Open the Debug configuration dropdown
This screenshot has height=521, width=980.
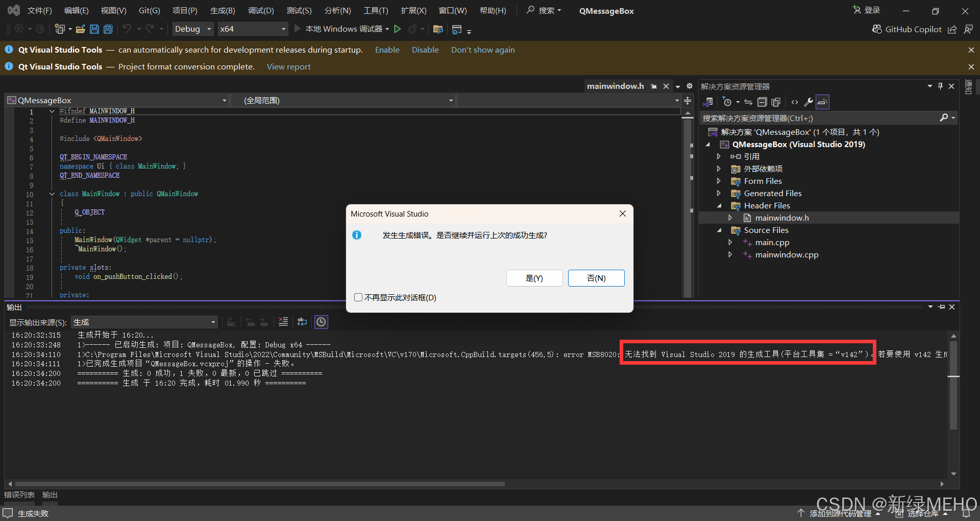(193, 29)
